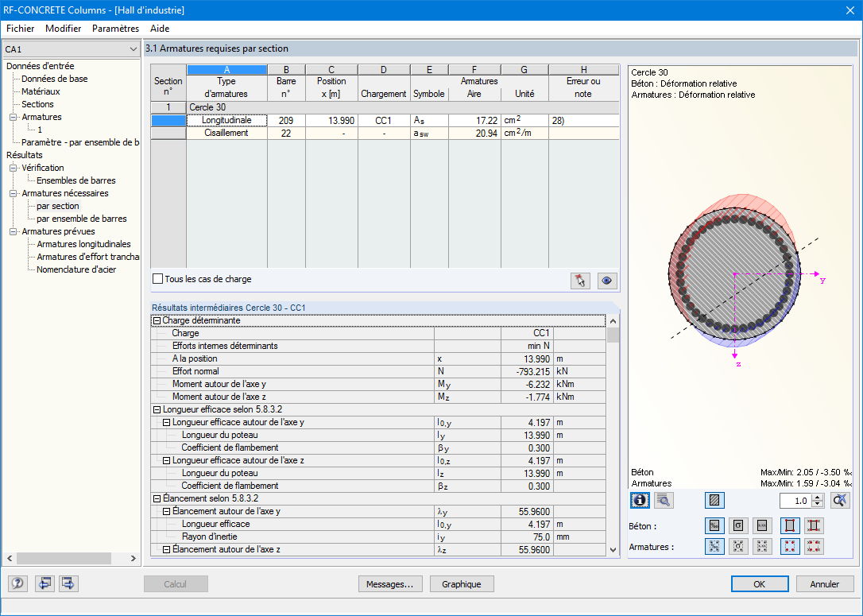This screenshot has height=616, width=863.
Task: Select Données de base tree item
Action: point(55,79)
